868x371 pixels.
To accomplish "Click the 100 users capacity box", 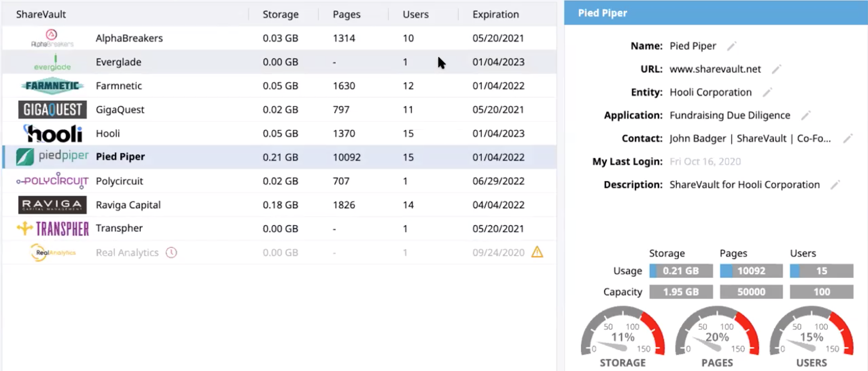I will click(x=821, y=292).
